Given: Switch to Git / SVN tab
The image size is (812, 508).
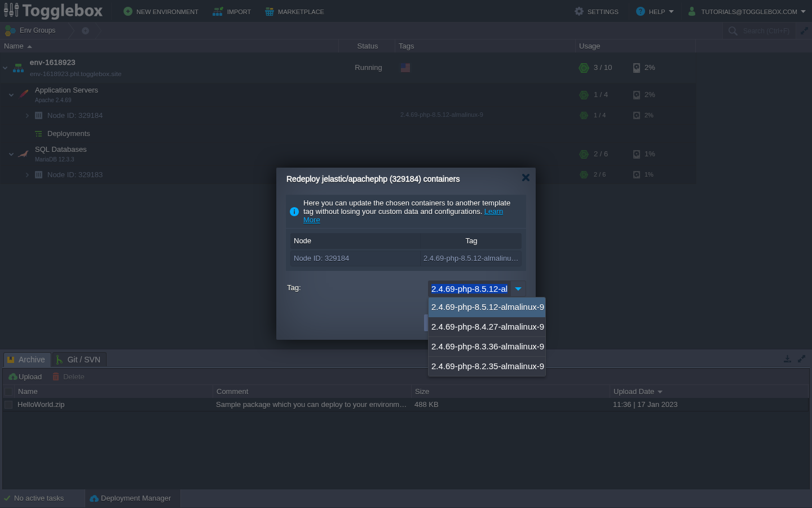Looking at the screenshot, I should click(x=80, y=360).
